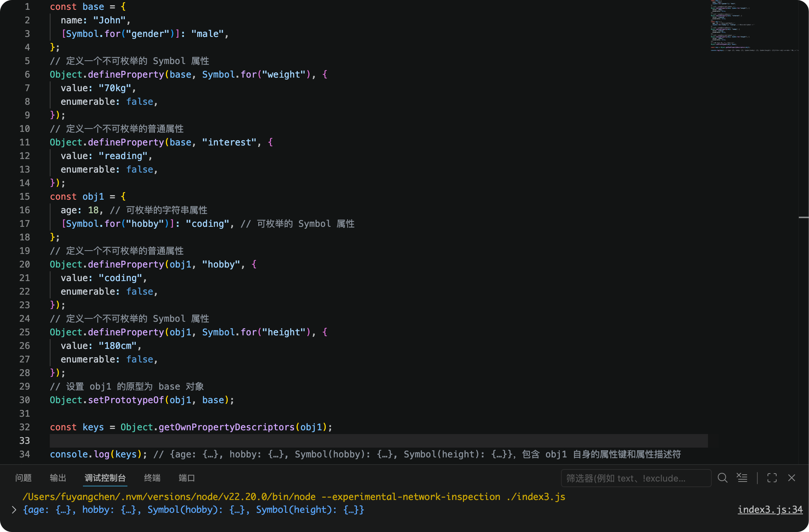Click line number 15 in the gutter
The width and height of the screenshot is (809, 532).
coord(25,197)
